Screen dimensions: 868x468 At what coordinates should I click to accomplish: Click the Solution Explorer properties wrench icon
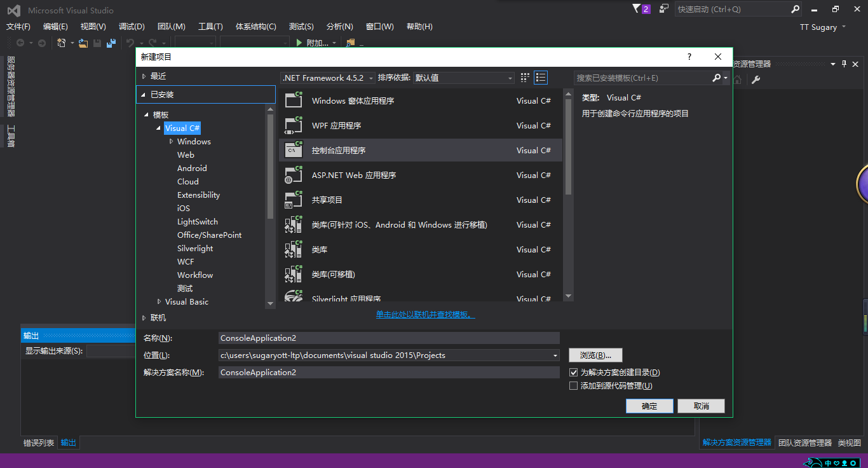[x=756, y=79]
